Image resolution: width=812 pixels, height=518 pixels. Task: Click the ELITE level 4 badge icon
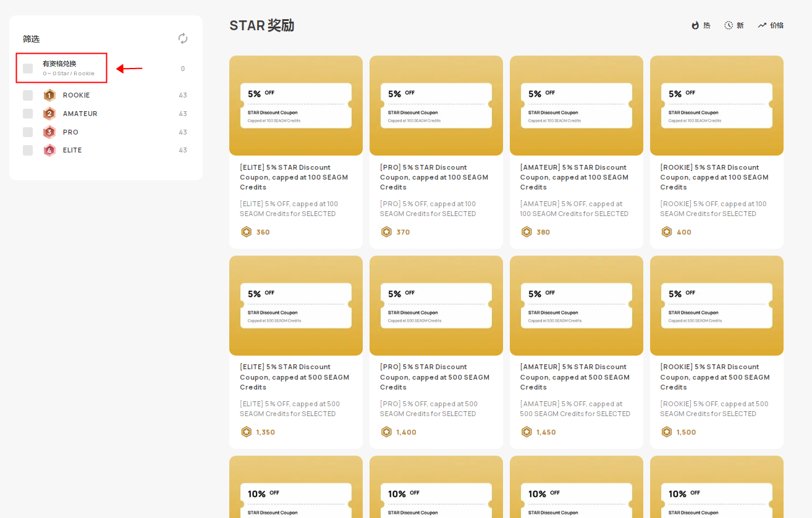pyautogui.click(x=49, y=150)
